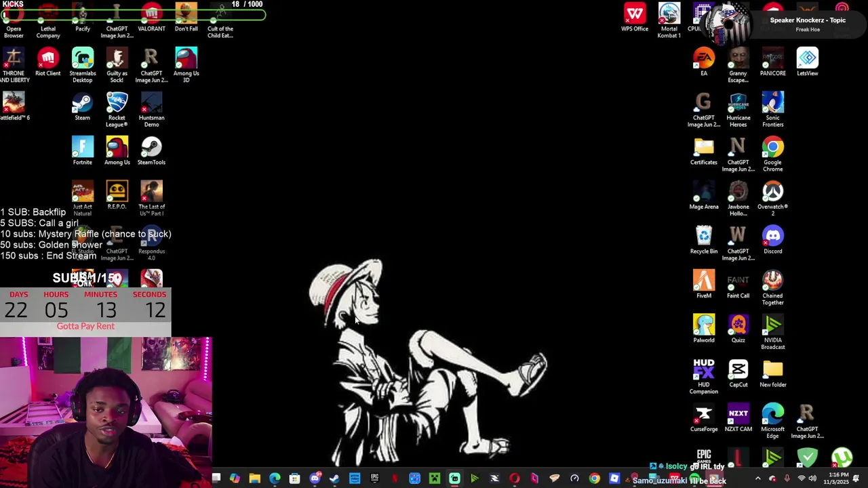Select the Discord desktop shortcut
The height and width of the screenshot is (488, 868).
pyautogui.click(x=772, y=240)
